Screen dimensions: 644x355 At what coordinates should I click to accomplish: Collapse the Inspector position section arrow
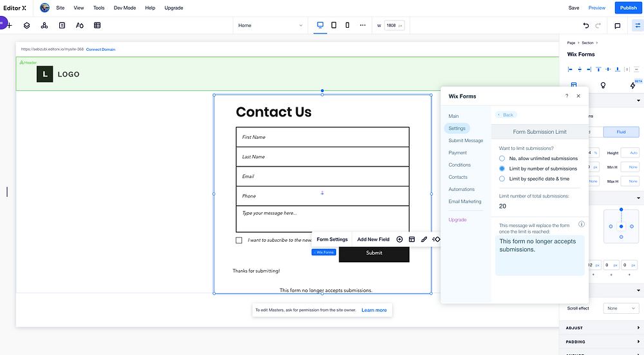(x=638, y=198)
